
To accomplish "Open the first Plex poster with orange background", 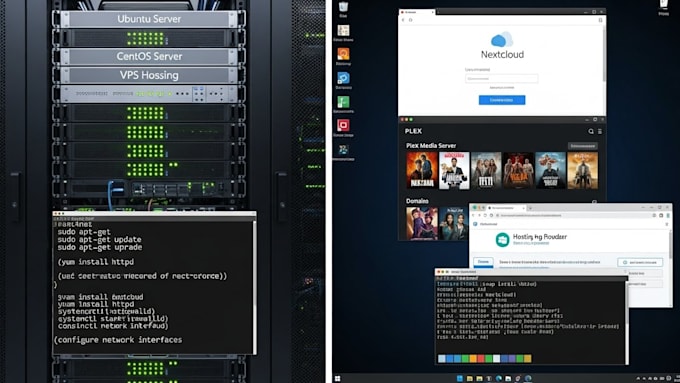I will click(422, 170).
